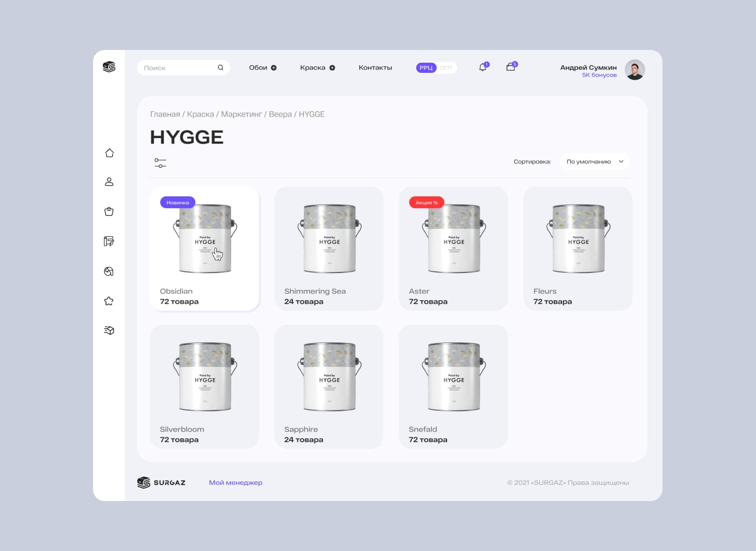Expand the Обои menu
This screenshot has height=551, width=756.
(262, 68)
